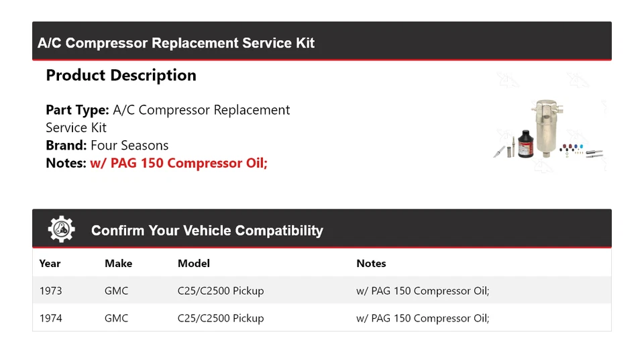This screenshot has height=353, width=644.
Task: Click C25/C2500 Pickup in the 1974 row
Action: [220, 318]
